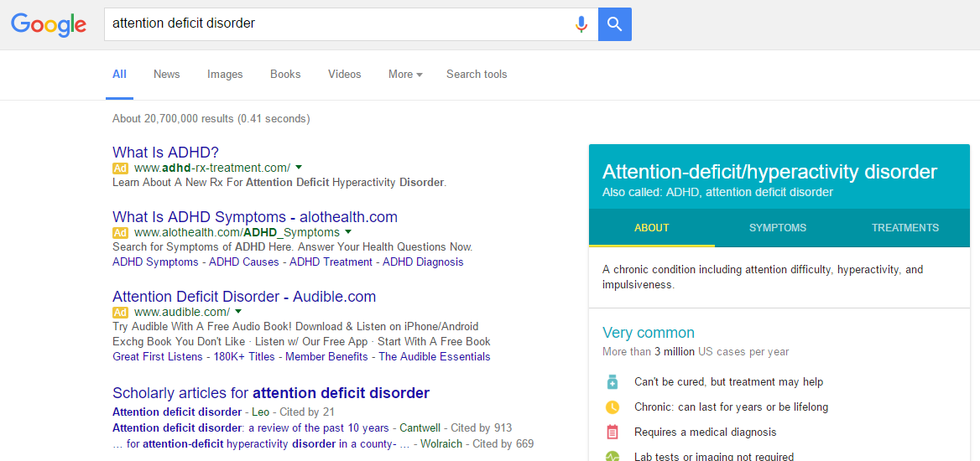Click the Ad badge beside www.audible.com
This screenshot has height=461, width=980.
[120, 312]
